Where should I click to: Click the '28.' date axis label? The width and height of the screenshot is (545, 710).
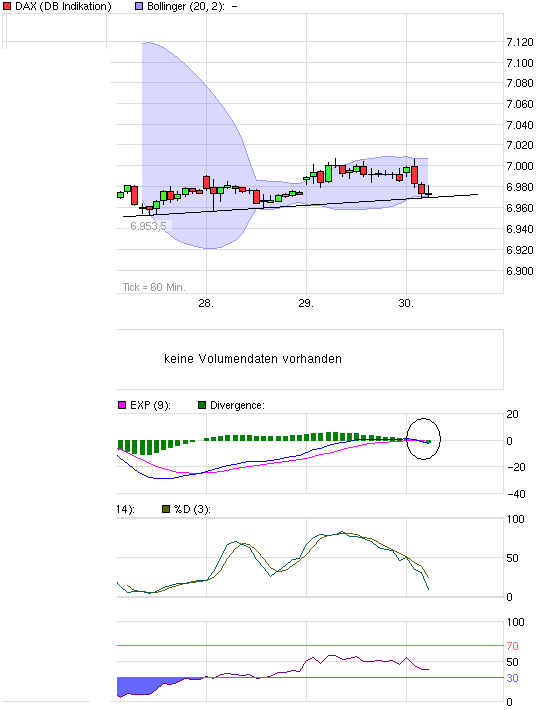coord(206,303)
